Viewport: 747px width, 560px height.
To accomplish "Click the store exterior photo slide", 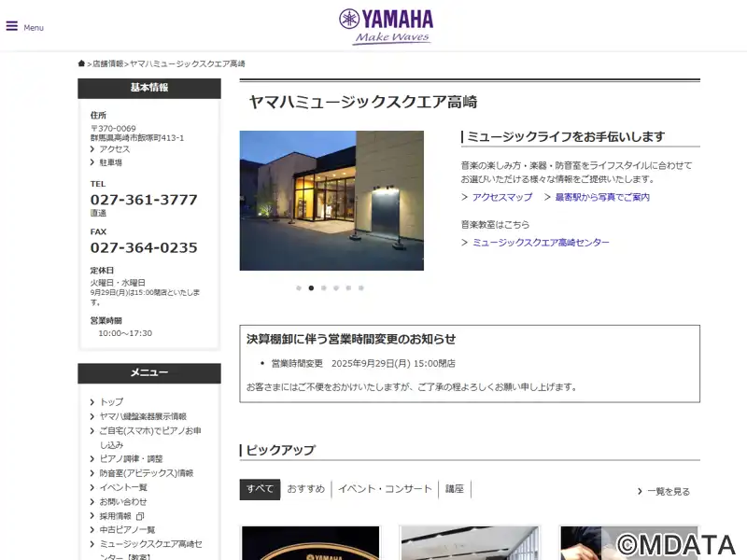I will coord(331,201).
